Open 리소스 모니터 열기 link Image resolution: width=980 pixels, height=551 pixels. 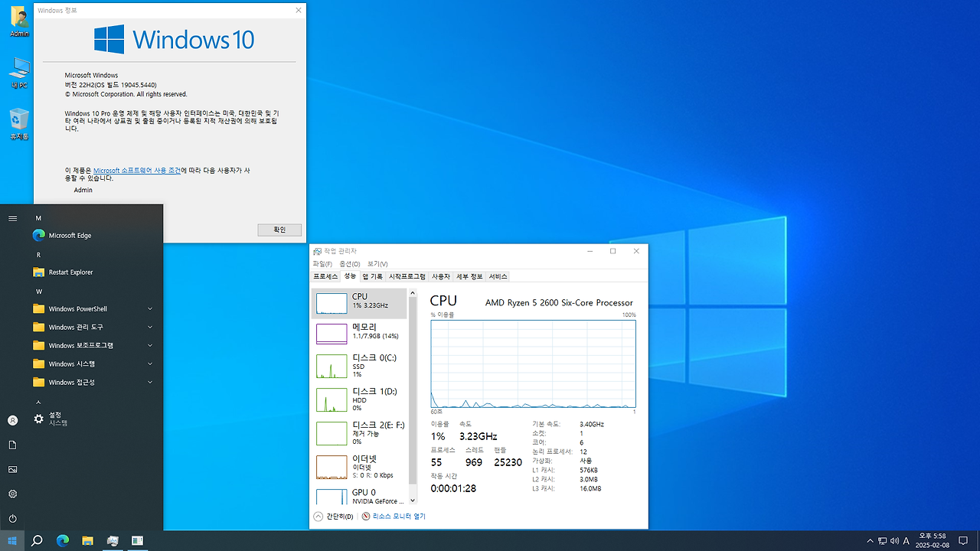coord(394,517)
